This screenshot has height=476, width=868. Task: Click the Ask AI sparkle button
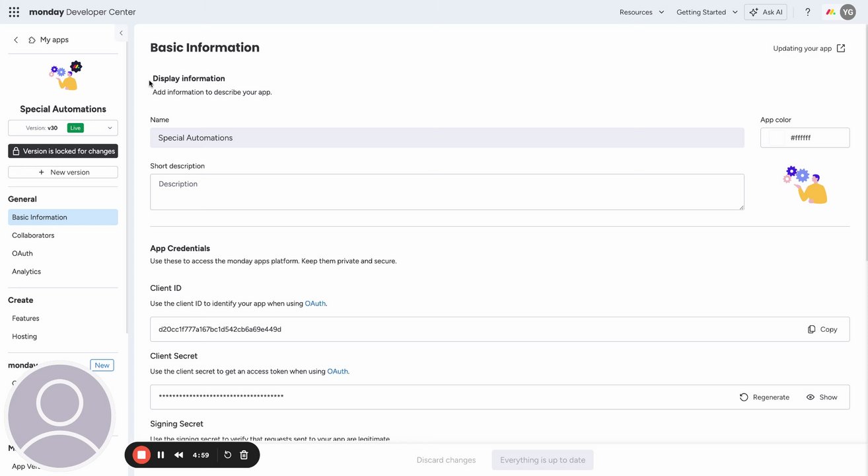pyautogui.click(x=766, y=12)
